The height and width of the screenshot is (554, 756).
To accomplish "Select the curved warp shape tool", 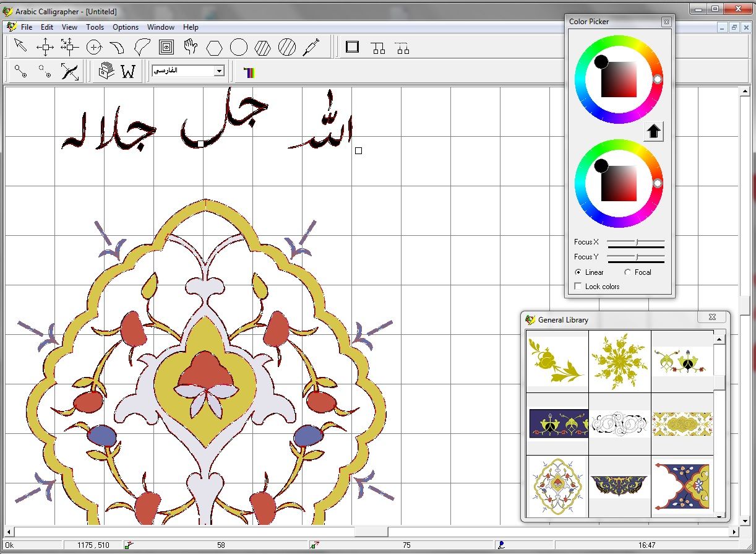I will pos(117,46).
